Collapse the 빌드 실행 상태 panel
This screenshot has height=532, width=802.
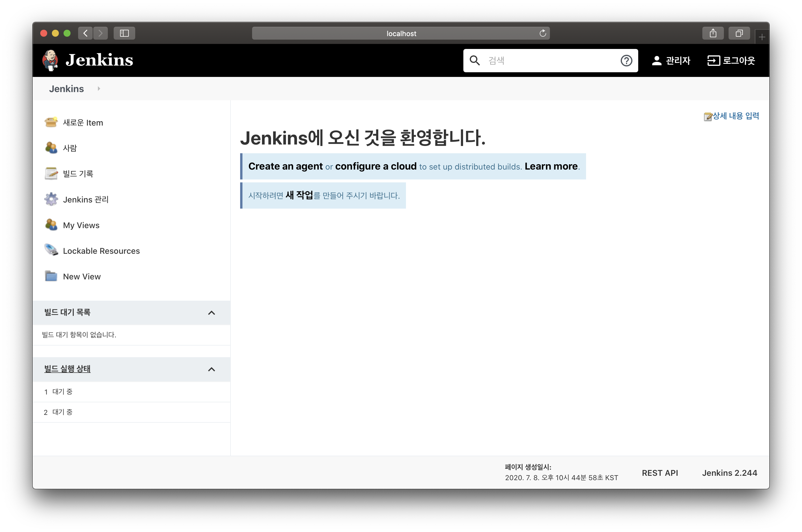click(212, 369)
